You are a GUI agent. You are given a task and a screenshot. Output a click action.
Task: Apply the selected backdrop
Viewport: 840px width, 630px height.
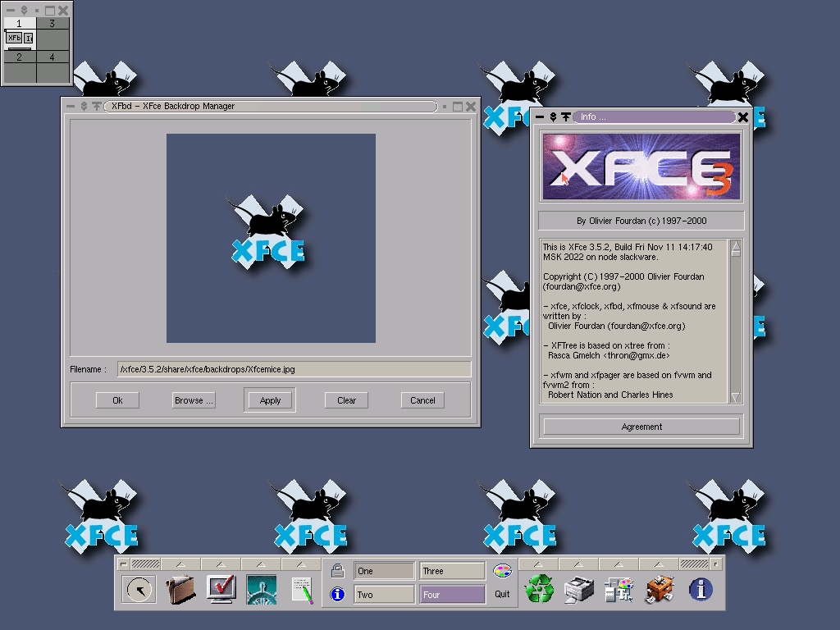pyautogui.click(x=270, y=400)
